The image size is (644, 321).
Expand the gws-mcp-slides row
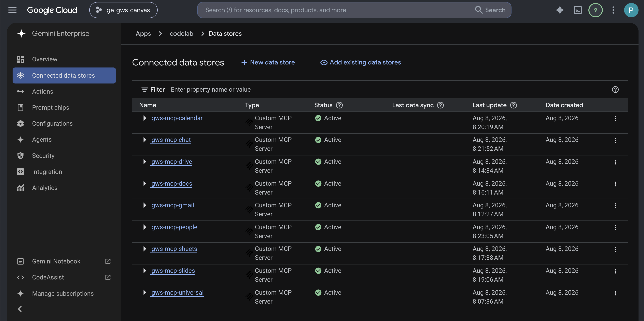coord(144,271)
